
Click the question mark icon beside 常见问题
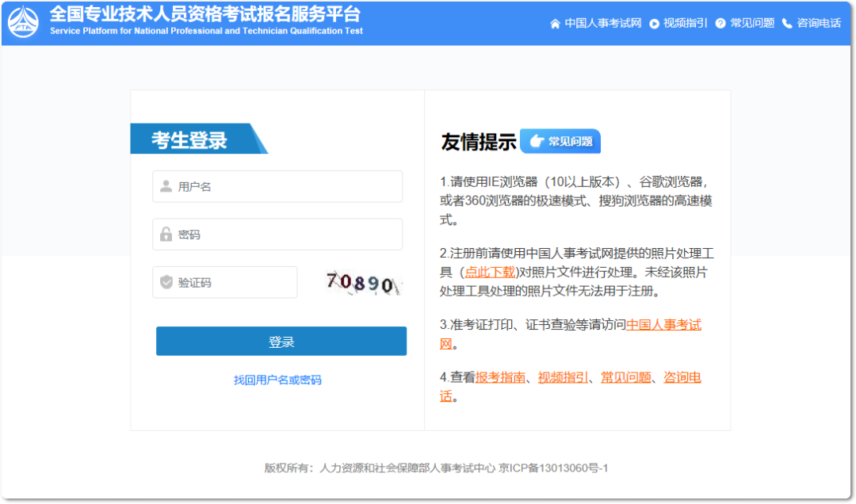coord(720,23)
